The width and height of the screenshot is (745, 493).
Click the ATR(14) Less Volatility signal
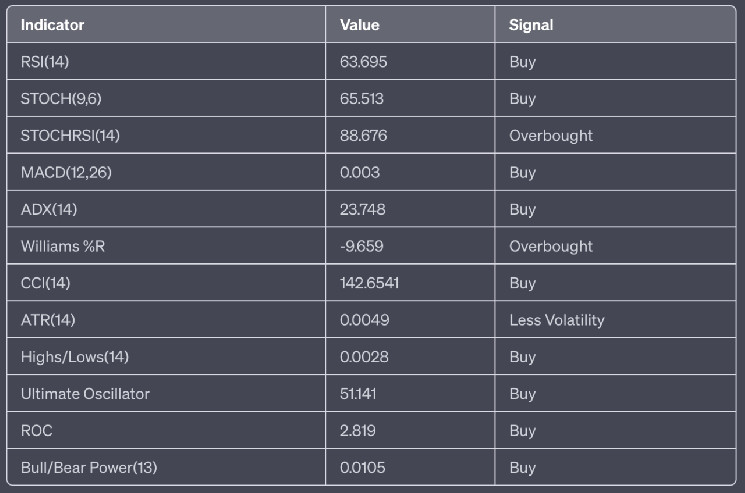pyautogui.click(x=556, y=320)
